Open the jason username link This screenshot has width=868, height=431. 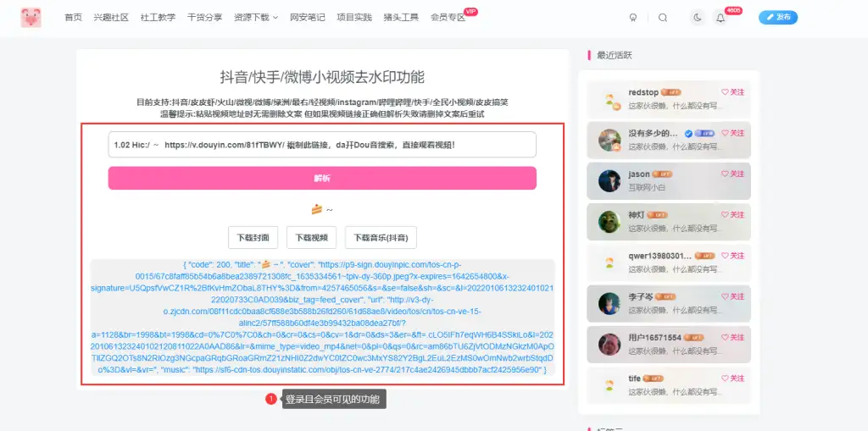[639, 174]
